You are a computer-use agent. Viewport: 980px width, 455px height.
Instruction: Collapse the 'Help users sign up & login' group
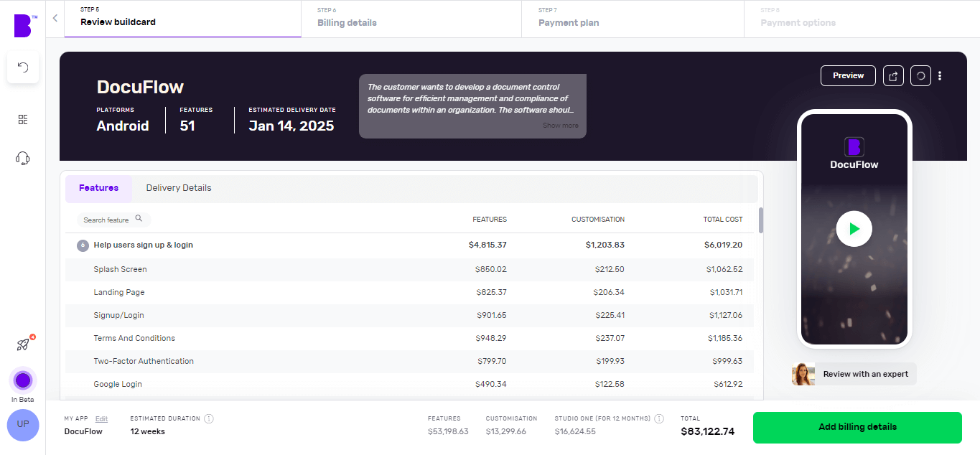click(83, 245)
